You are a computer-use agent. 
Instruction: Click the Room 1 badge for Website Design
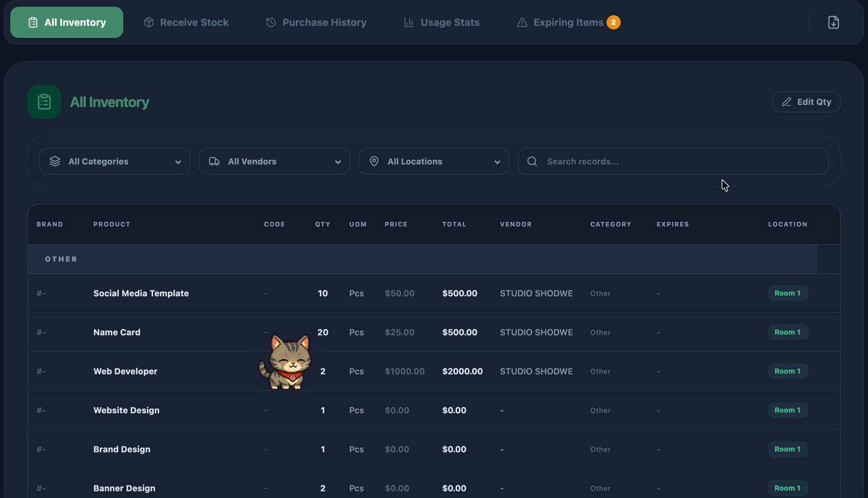pos(787,410)
